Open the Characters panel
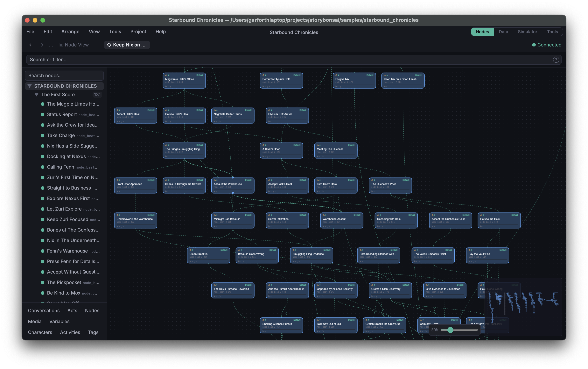 click(x=40, y=332)
